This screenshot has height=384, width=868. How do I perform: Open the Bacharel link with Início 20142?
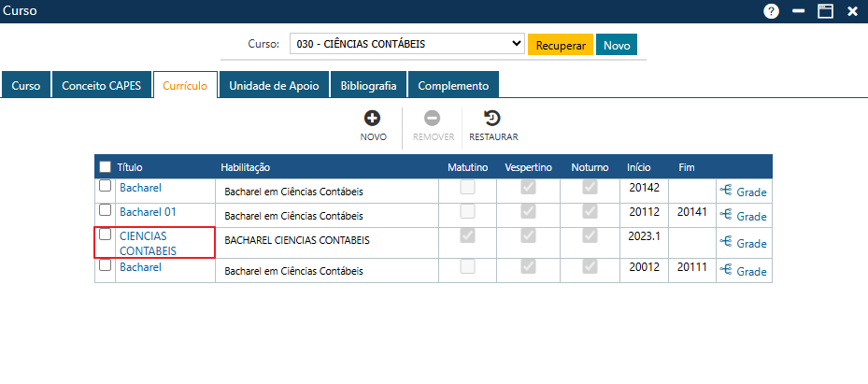pos(140,188)
